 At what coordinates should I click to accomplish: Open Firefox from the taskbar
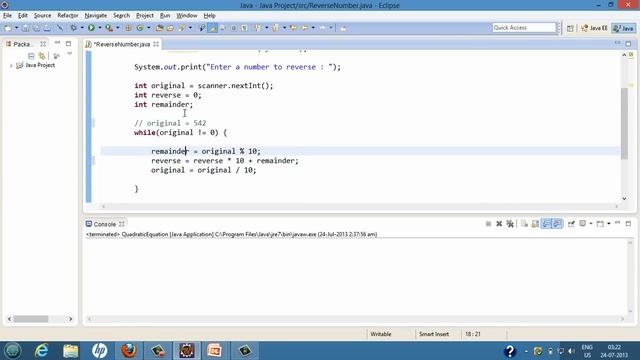coord(129,351)
